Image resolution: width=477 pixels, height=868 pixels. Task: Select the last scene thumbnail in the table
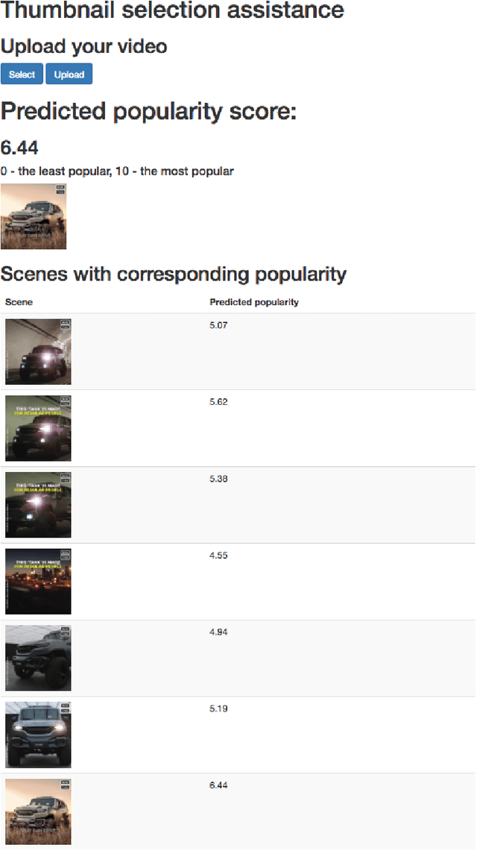coord(38,811)
